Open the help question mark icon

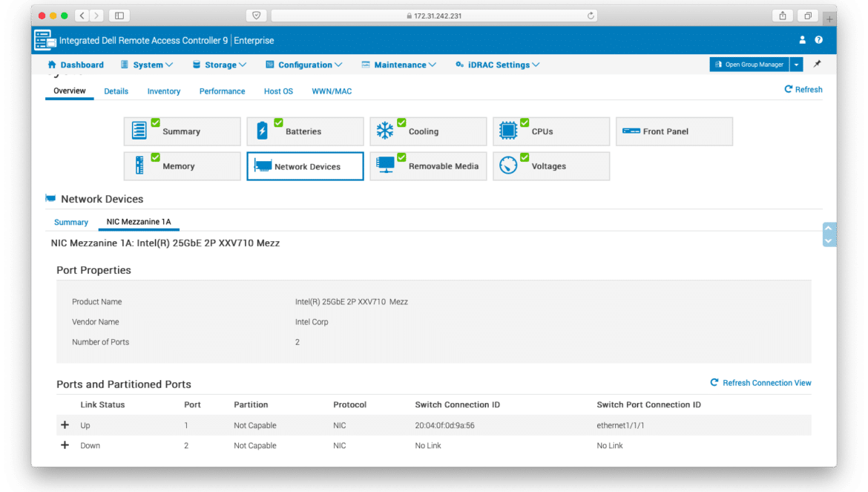(819, 40)
